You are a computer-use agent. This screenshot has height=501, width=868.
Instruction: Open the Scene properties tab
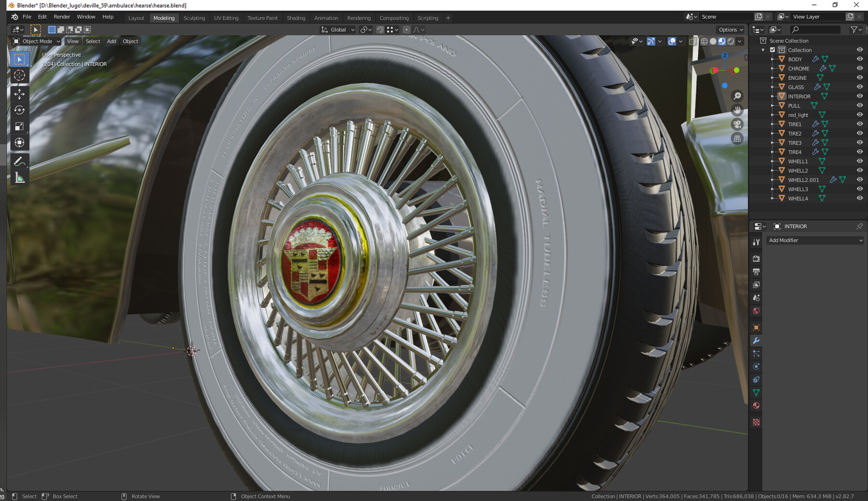click(x=756, y=298)
